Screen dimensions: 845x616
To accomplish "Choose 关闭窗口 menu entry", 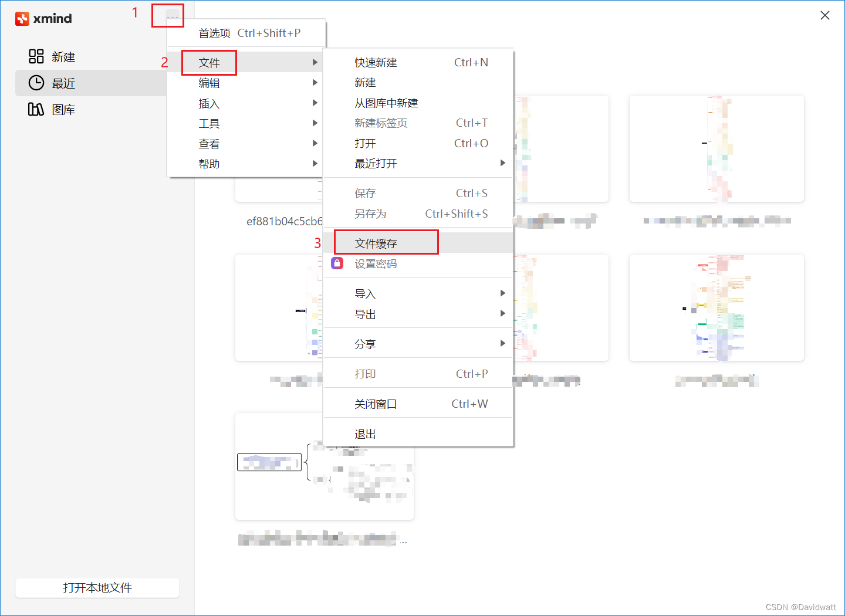I will pyautogui.click(x=418, y=404).
